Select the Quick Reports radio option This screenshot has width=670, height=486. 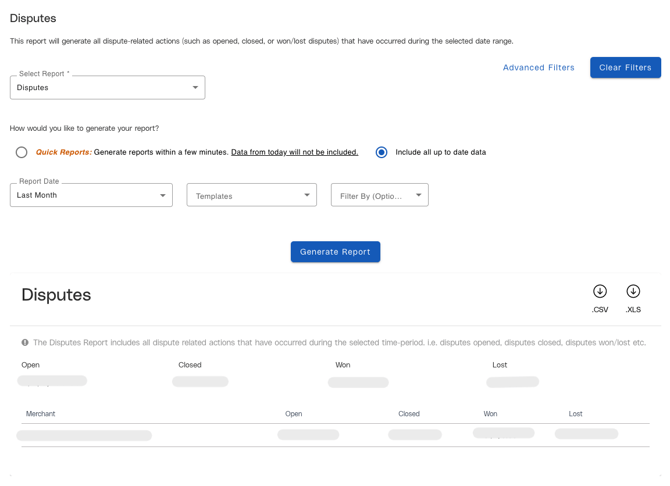pyautogui.click(x=21, y=152)
